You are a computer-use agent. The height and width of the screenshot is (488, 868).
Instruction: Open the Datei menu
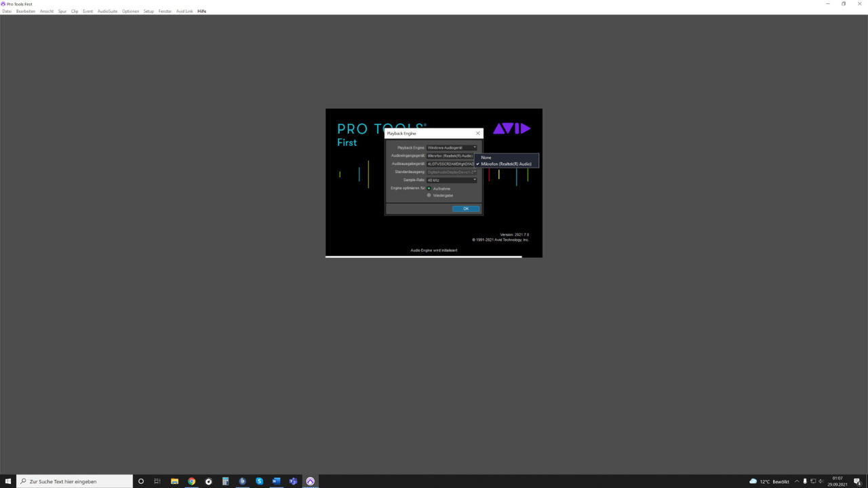7,12
